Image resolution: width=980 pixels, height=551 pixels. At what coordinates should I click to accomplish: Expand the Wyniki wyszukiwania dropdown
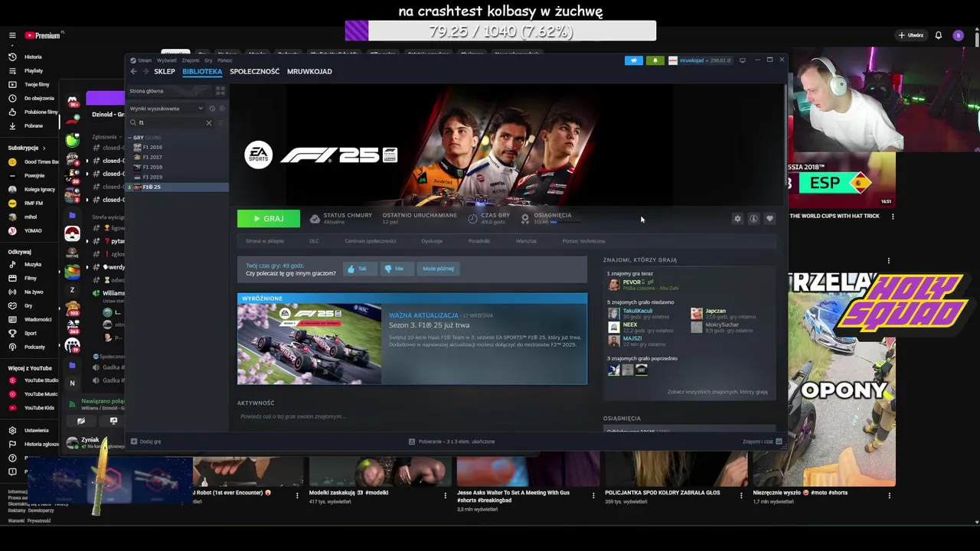[x=166, y=109]
